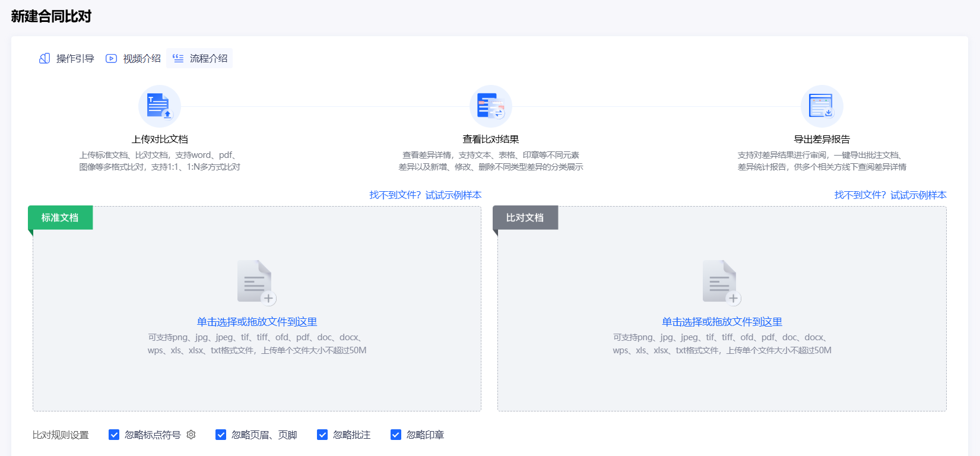This screenshot has height=456, width=980.
Task: Click supported formats text in 比对文档 panel
Action: click(722, 344)
